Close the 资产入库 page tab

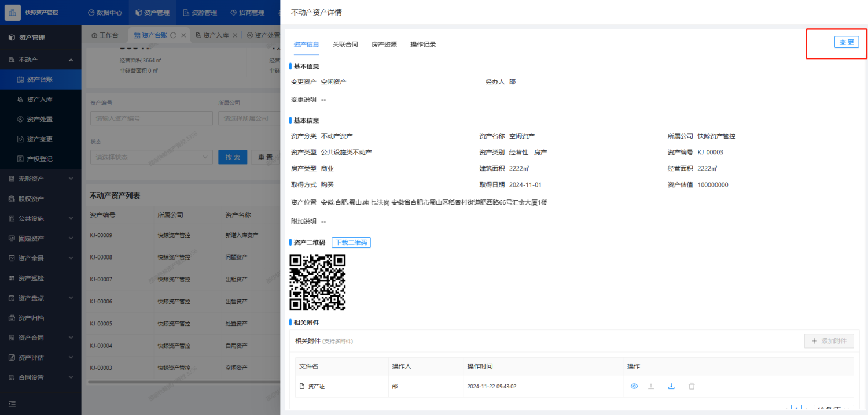click(x=234, y=35)
